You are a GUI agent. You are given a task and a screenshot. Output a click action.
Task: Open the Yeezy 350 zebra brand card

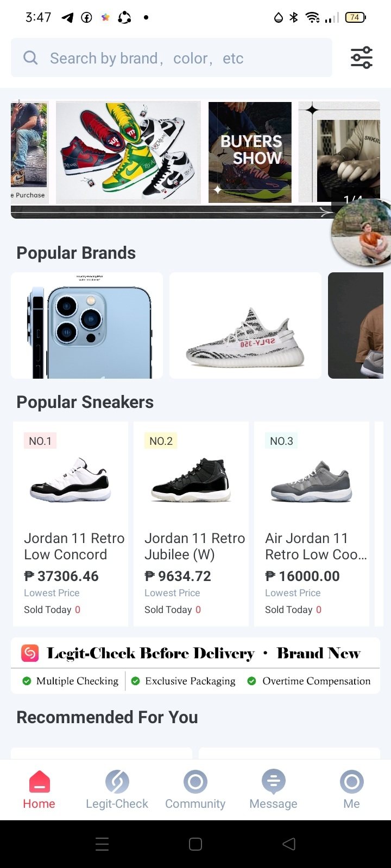point(245,325)
